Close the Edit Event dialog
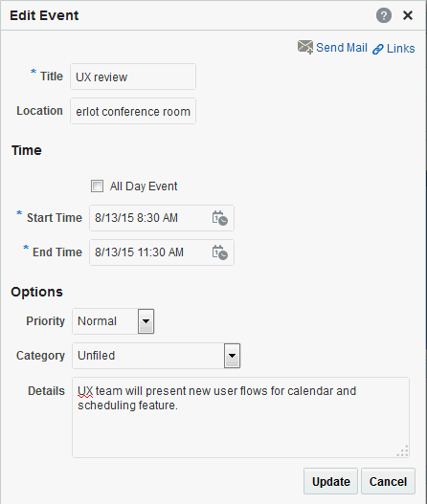427x504 pixels. click(408, 15)
